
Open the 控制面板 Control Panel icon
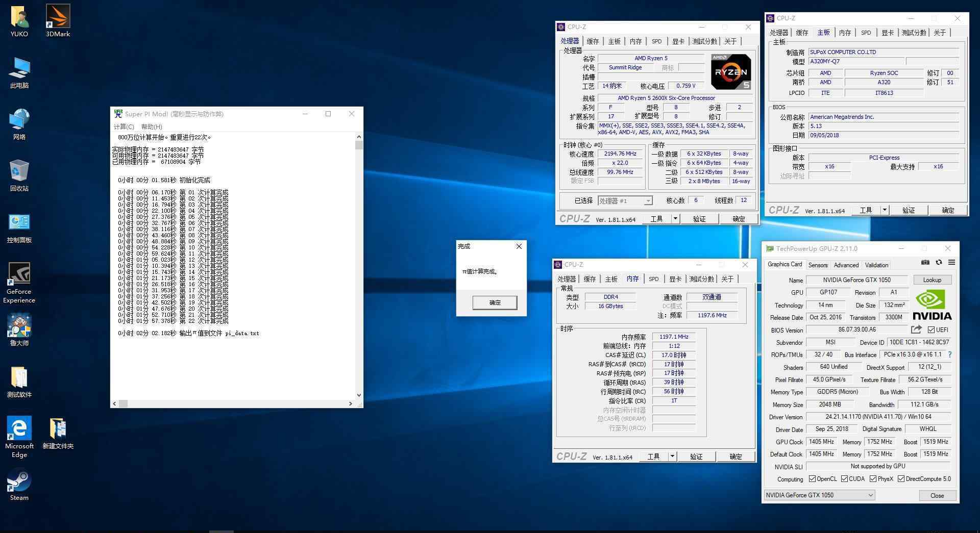coord(19,227)
